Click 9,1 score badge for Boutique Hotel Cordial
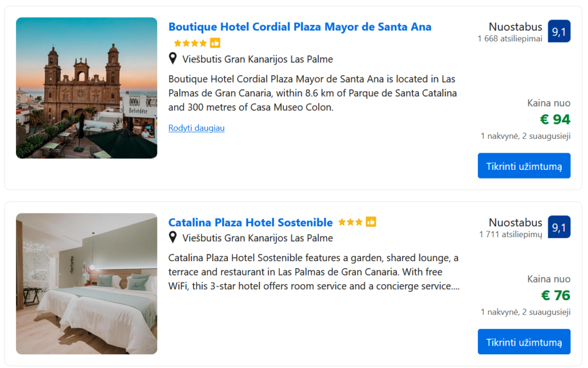The width and height of the screenshot is (588, 368). [559, 32]
